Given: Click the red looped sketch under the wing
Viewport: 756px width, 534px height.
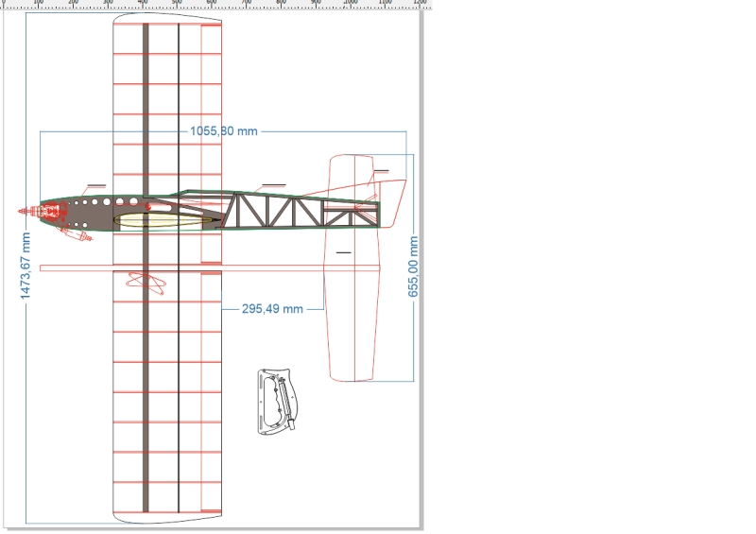Looking at the screenshot, I should pos(146,283).
